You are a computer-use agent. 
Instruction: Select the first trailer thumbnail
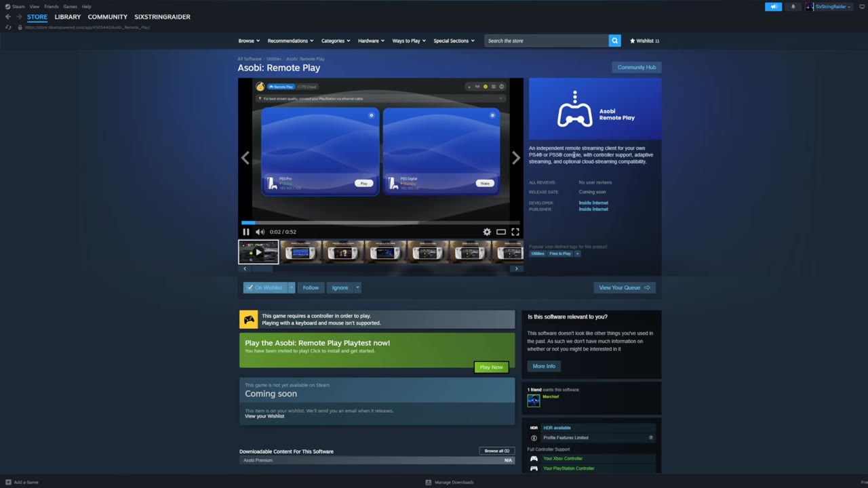258,252
